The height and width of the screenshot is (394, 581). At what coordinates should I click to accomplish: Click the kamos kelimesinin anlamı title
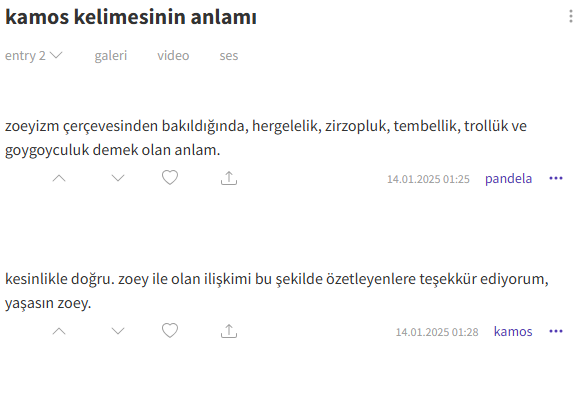pyautogui.click(x=131, y=17)
